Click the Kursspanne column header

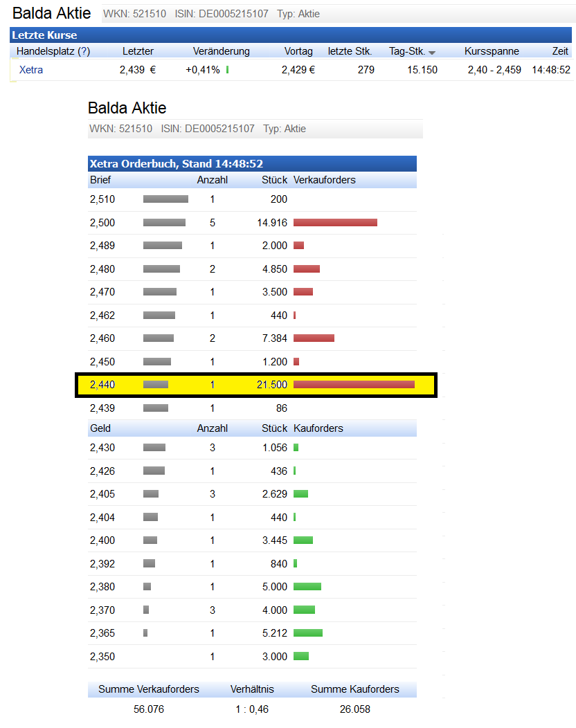492,51
